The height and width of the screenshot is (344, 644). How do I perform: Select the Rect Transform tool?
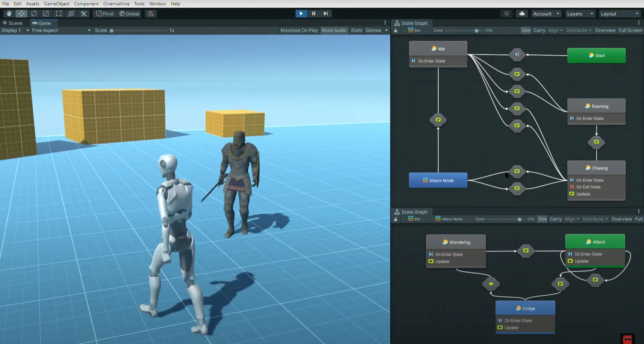click(59, 13)
